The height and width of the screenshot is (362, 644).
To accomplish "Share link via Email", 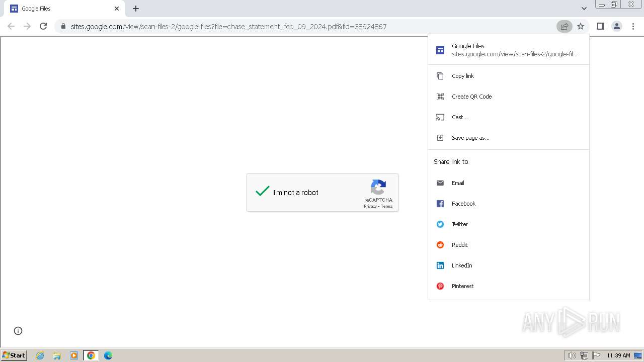I will click(508, 183).
